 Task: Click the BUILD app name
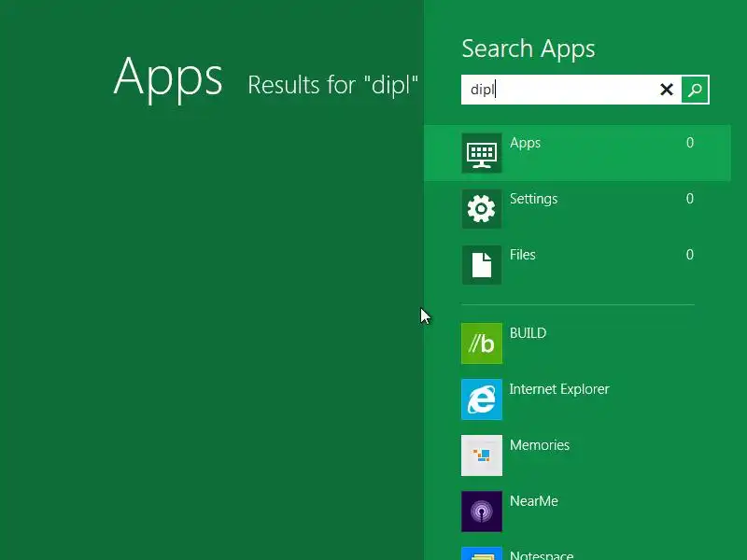click(x=528, y=333)
